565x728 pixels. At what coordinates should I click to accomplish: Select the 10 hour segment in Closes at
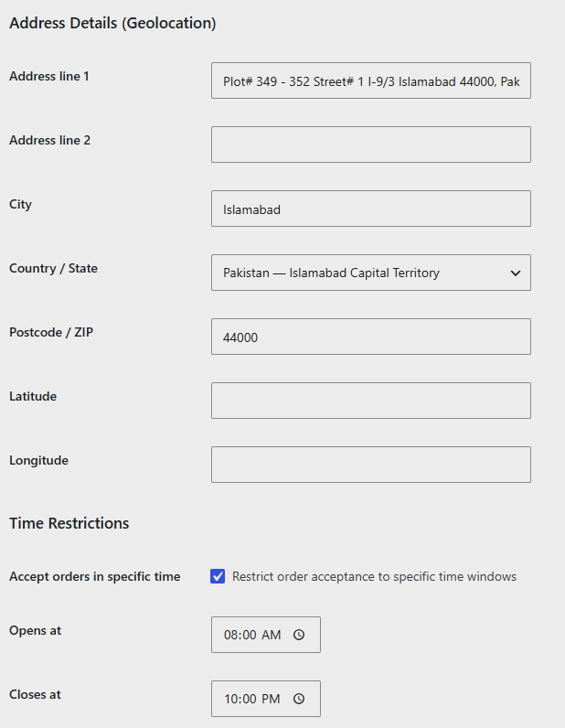[x=230, y=699]
